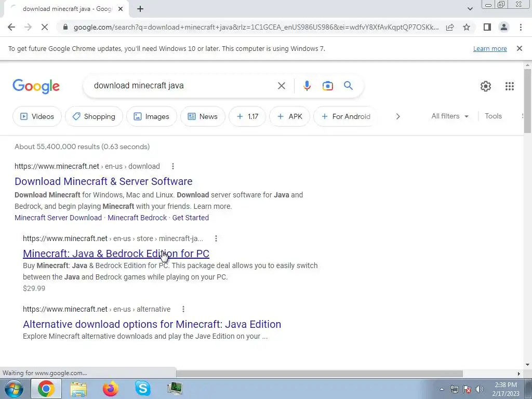This screenshot has width=532, height=399.
Task: Open options for alternative download result
Action: coord(183,309)
